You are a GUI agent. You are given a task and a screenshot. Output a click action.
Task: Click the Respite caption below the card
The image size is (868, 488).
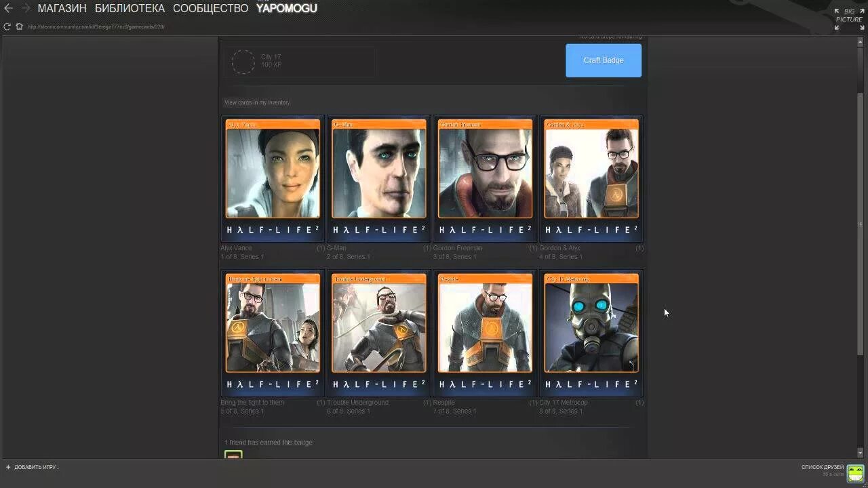pos(444,403)
